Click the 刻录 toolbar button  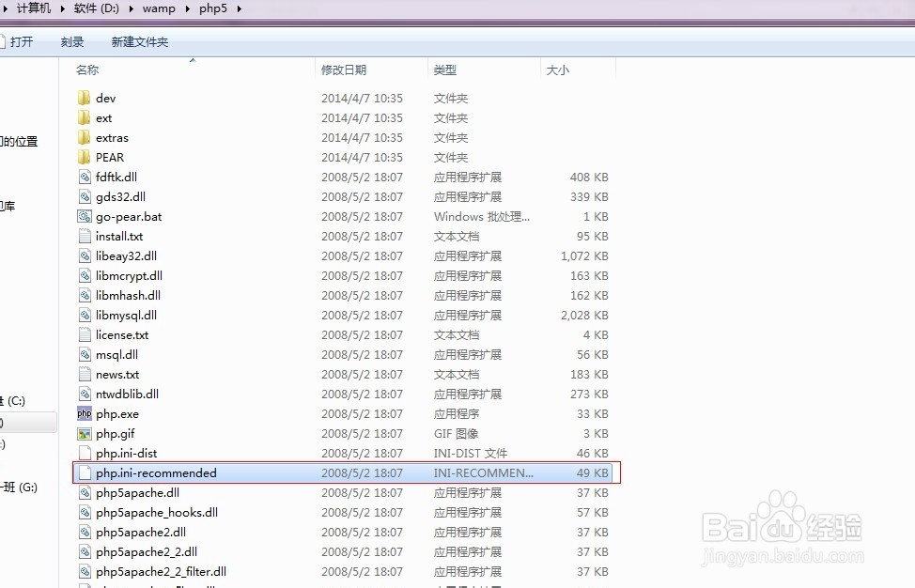[x=71, y=41]
